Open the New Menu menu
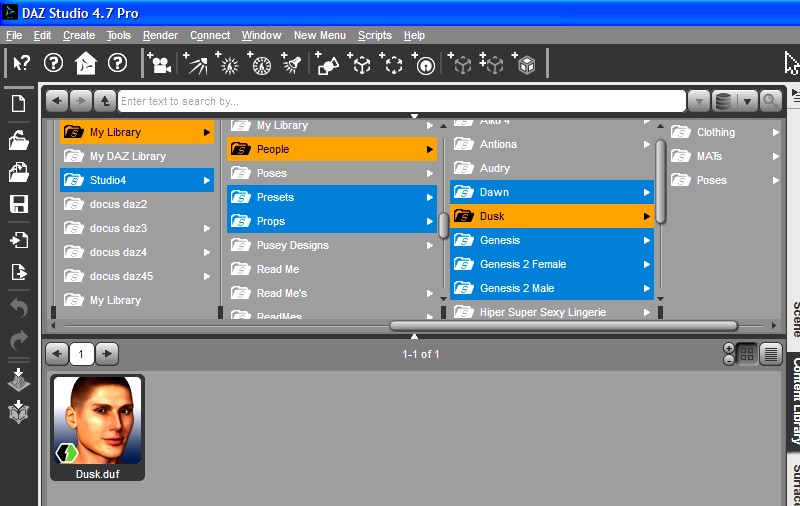This screenshot has width=800, height=506. click(319, 35)
